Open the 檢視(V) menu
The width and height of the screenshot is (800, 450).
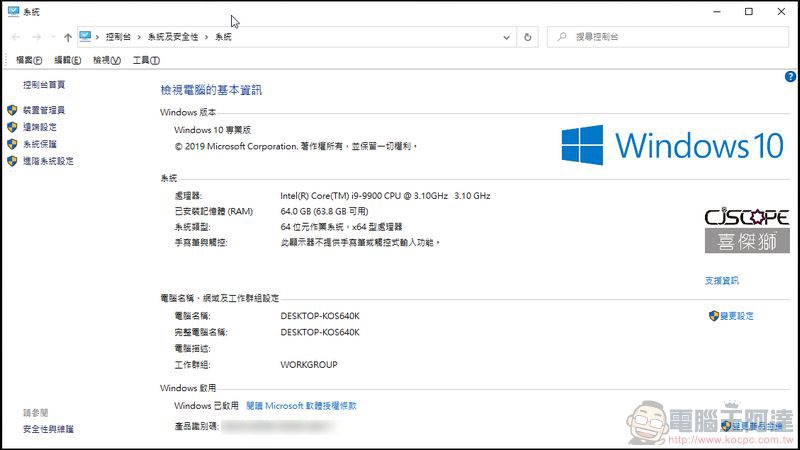[x=107, y=60]
